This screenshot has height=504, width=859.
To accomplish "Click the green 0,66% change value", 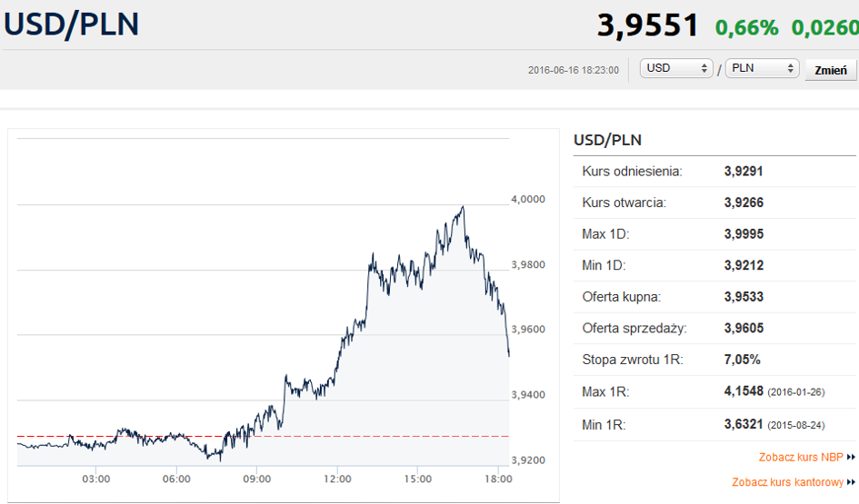I will pos(746,27).
